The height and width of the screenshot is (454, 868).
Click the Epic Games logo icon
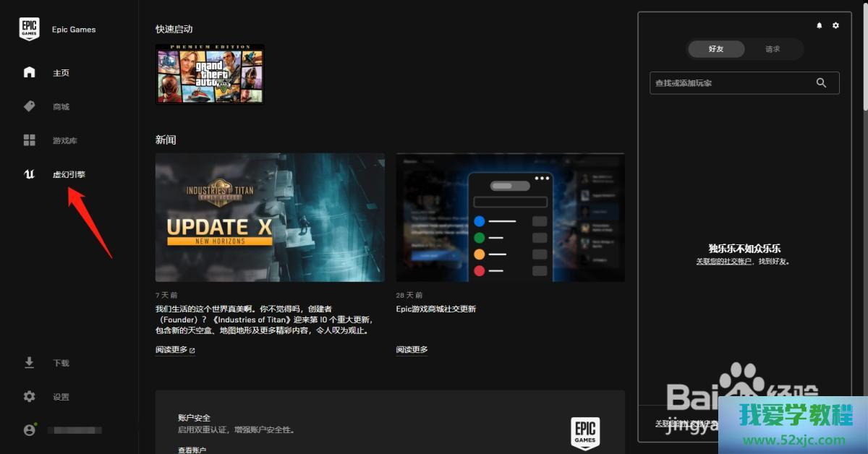pyautogui.click(x=29, y=30)
